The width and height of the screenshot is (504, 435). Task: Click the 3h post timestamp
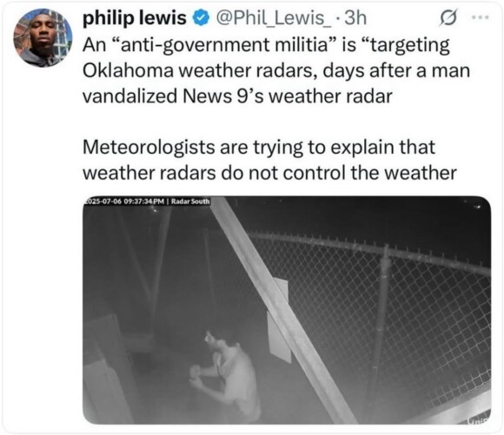coord(355,17)
